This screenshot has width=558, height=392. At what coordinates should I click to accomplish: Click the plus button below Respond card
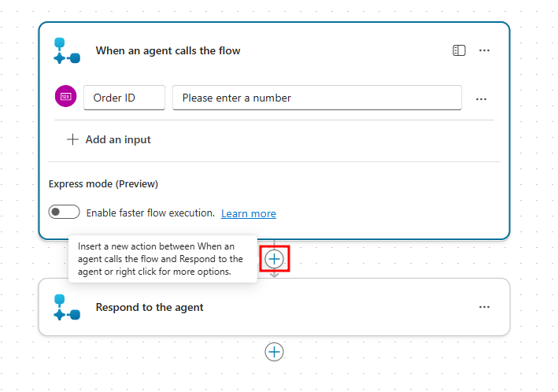(x=274, y=352)
